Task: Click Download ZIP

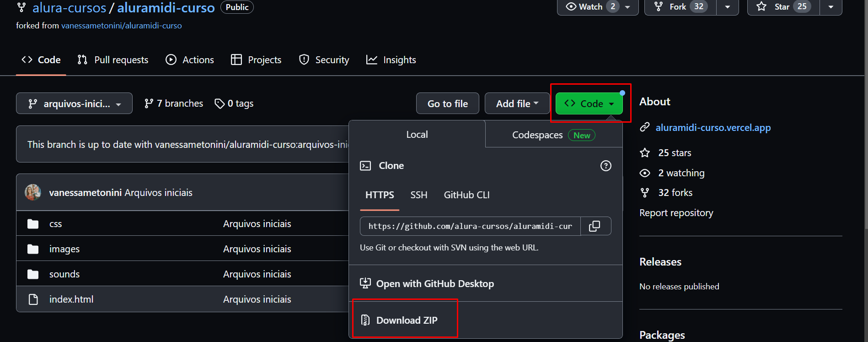Action: [x=407, y=320]
